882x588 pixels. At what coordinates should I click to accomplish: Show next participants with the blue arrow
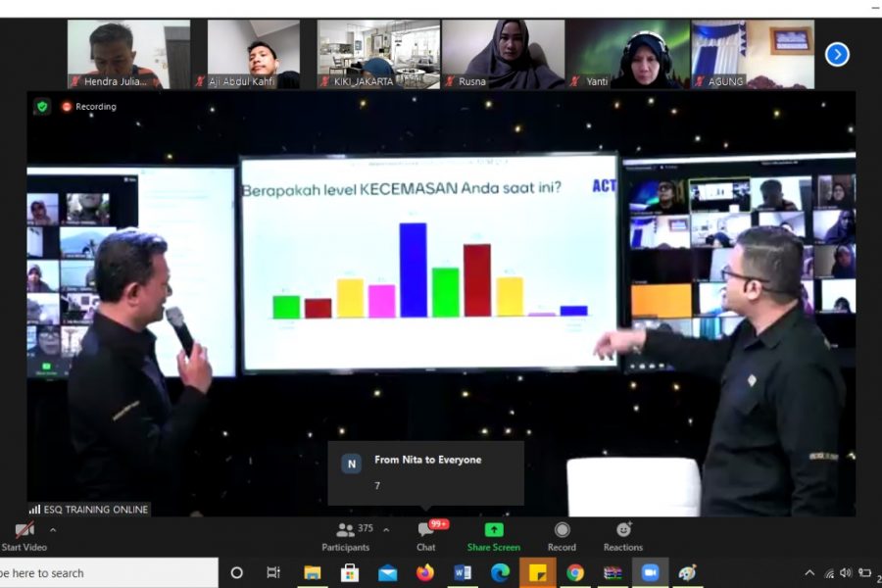[x=836, y=54]
